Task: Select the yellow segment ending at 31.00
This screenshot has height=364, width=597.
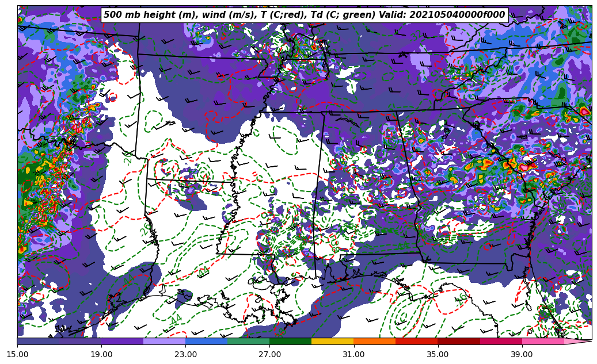Action: coord(333,341)
